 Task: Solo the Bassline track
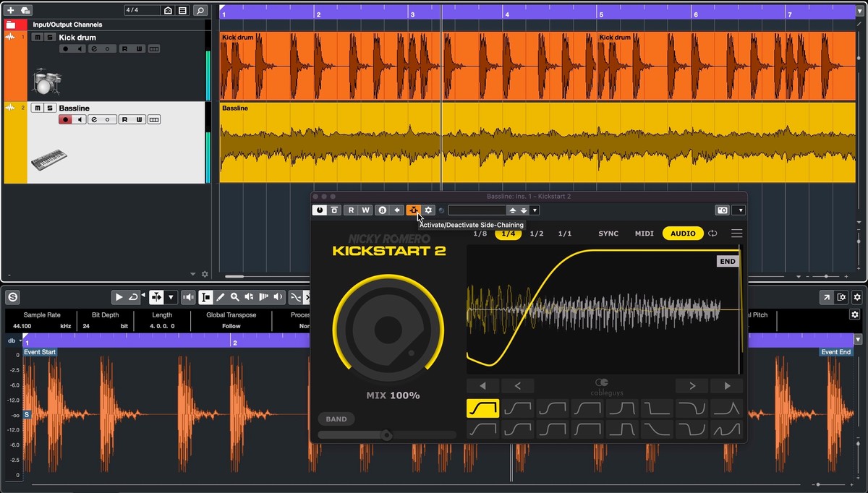tap(49, 108)
